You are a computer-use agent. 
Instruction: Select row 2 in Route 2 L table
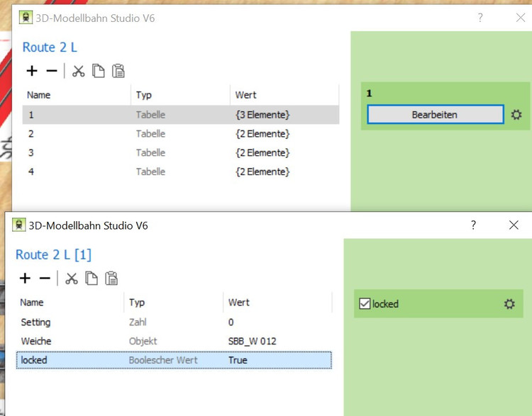tap(180, 133)
